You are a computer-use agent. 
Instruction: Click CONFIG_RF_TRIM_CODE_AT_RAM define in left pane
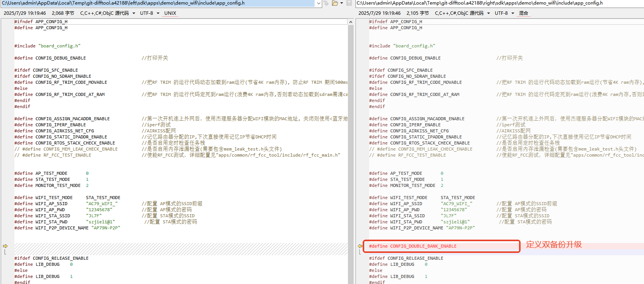59,94
